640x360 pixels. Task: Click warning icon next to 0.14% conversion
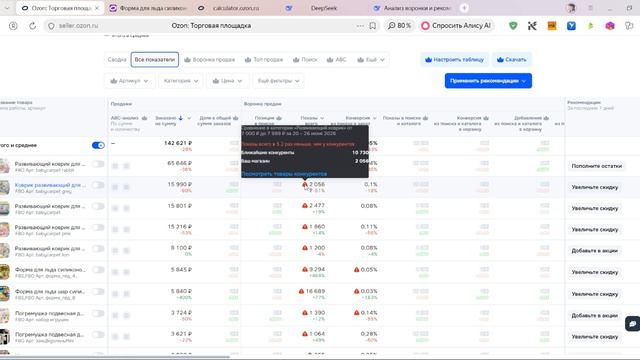click(x=356, y=313)
